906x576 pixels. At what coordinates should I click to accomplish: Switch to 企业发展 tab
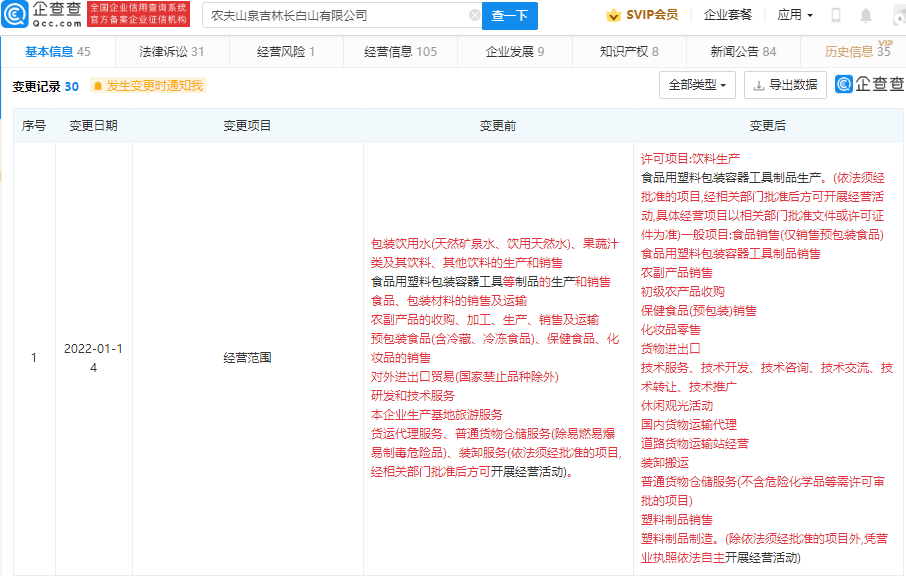coord(515,51)
